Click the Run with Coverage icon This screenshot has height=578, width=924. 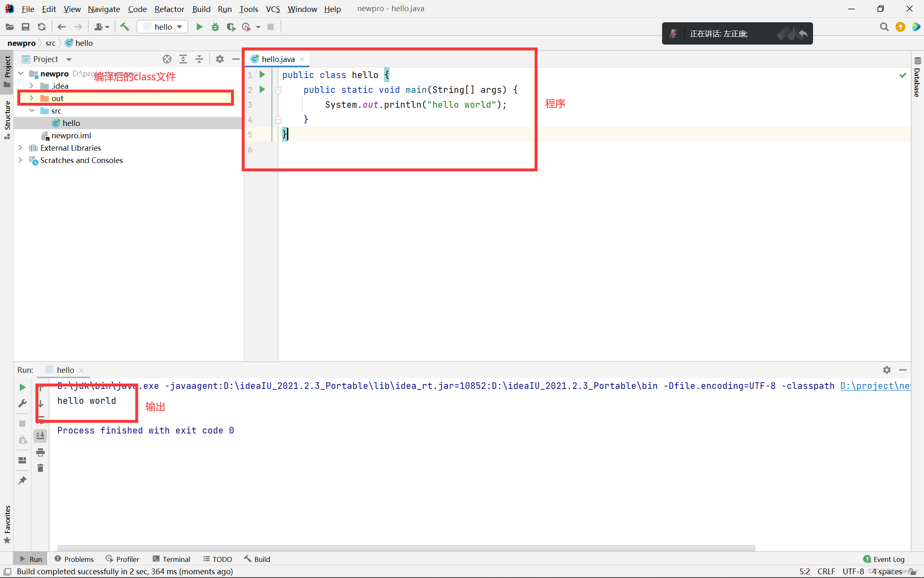click(231, 27)
